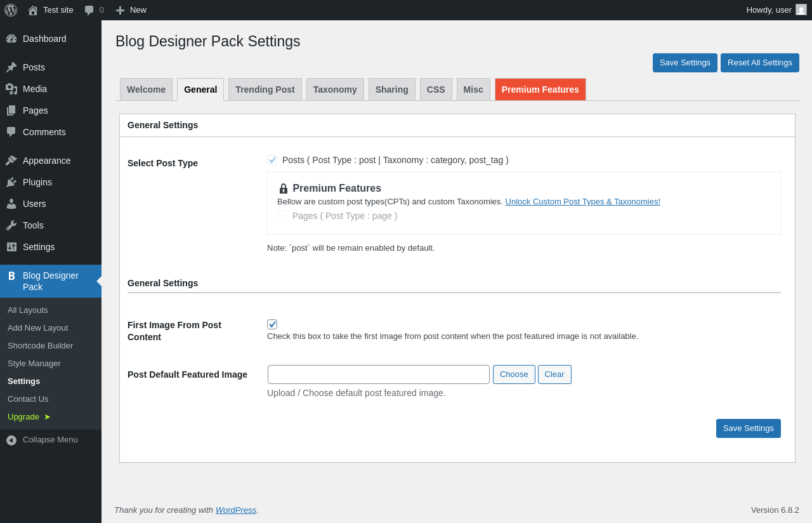This screenshot has width=812, height=523.
Task: Uncheck First Image From Post Content
Action: tap(272, 324)
